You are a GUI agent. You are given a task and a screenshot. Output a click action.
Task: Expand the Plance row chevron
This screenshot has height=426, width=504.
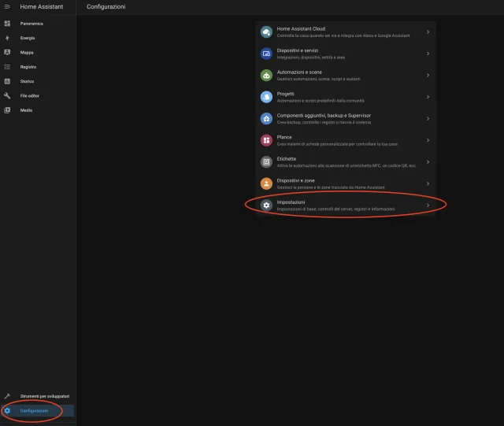tap(428, 140)
